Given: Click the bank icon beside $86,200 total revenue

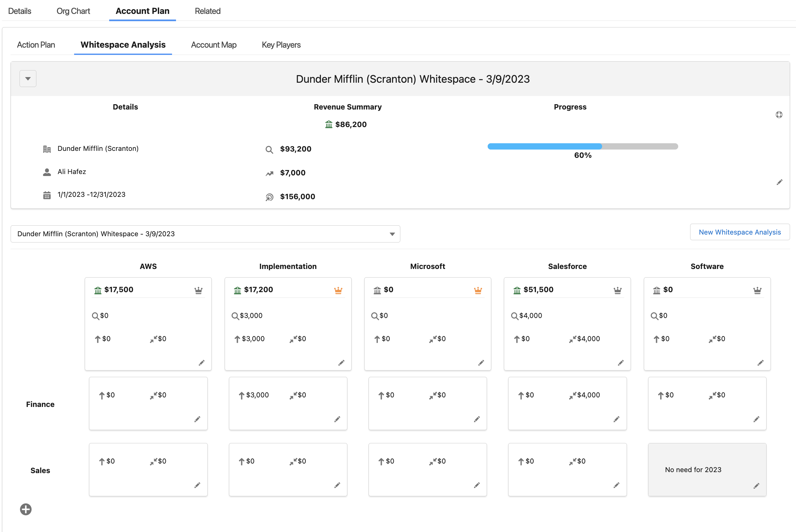Looking at the screenshot, I should [x=329, y=124].
